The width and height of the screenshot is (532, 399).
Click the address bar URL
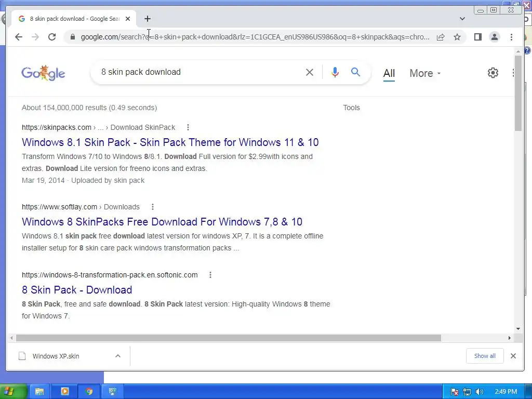click(x=255, y=37)
